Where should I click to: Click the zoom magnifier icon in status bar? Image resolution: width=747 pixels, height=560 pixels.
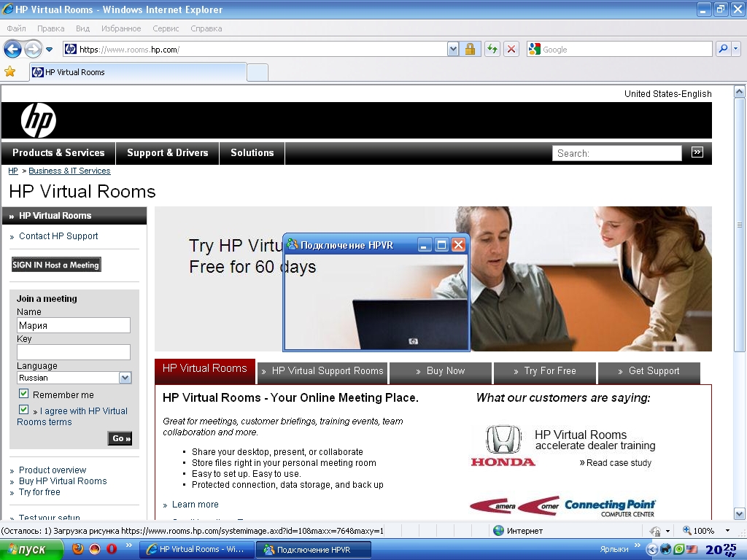pos(687,530)
